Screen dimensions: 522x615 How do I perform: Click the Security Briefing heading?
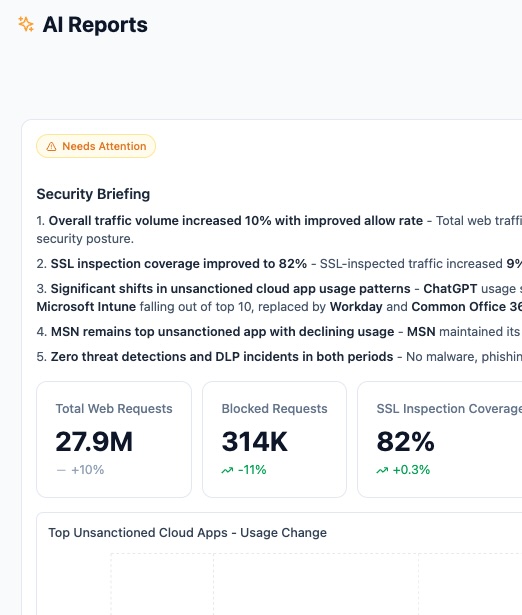93,194
